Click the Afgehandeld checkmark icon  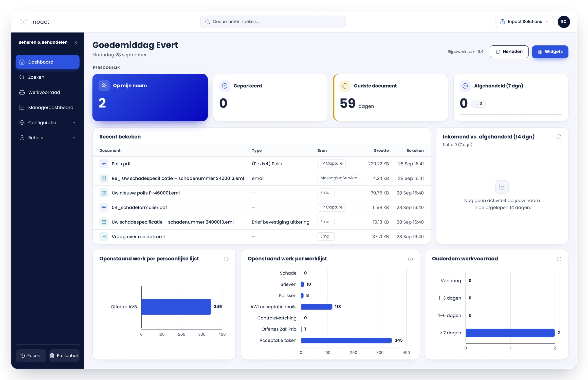pyautogui.click(x=465, y=86)
